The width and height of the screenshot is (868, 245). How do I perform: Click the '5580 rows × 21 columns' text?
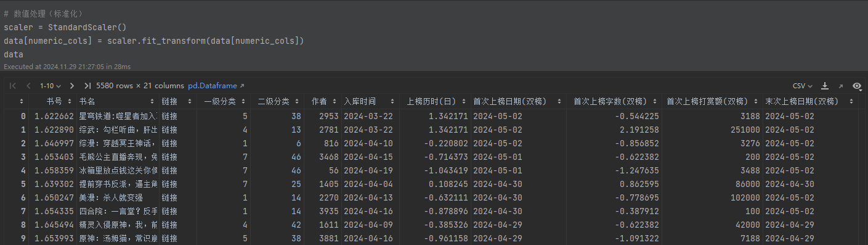pos(140,86)
